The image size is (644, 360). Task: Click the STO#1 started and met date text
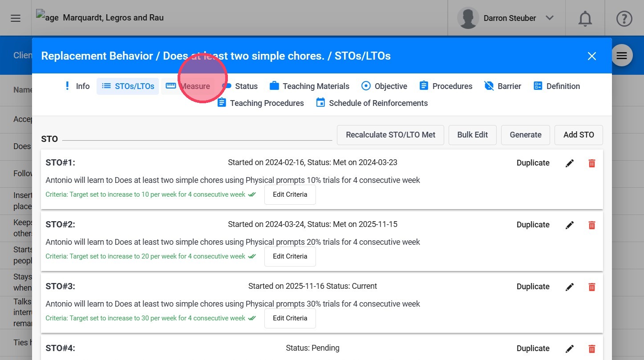coord(312,162)
